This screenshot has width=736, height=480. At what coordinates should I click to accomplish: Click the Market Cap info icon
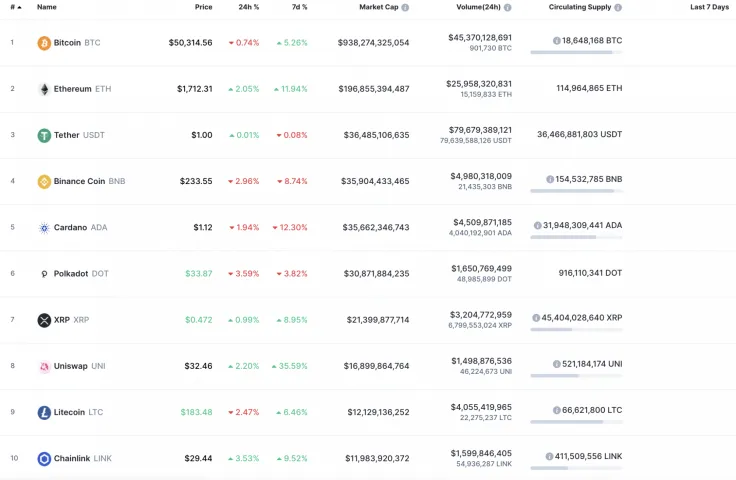(x=405, y=7)
